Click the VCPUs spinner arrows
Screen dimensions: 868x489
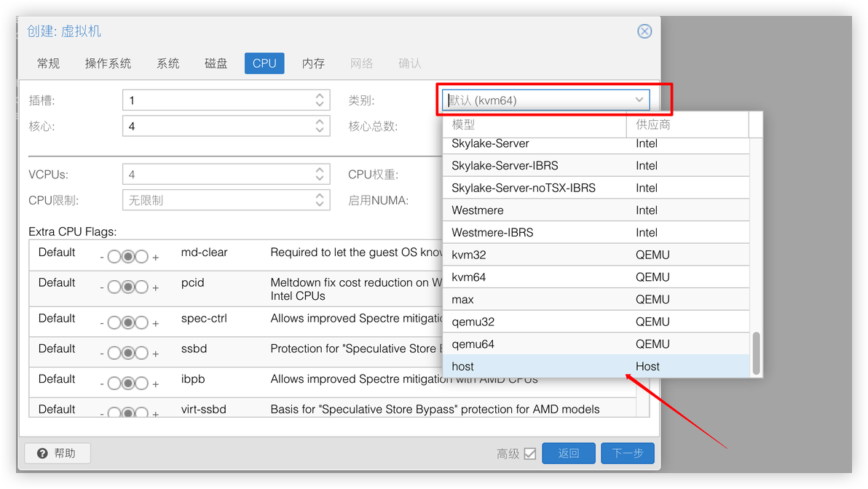point(320,174)
